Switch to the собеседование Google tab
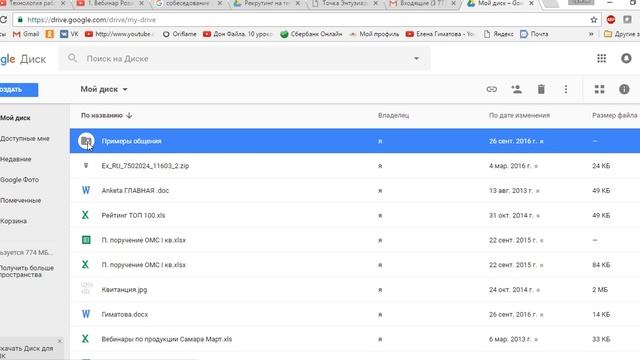The width and height of the screenshot is (640, 360). 189,4
